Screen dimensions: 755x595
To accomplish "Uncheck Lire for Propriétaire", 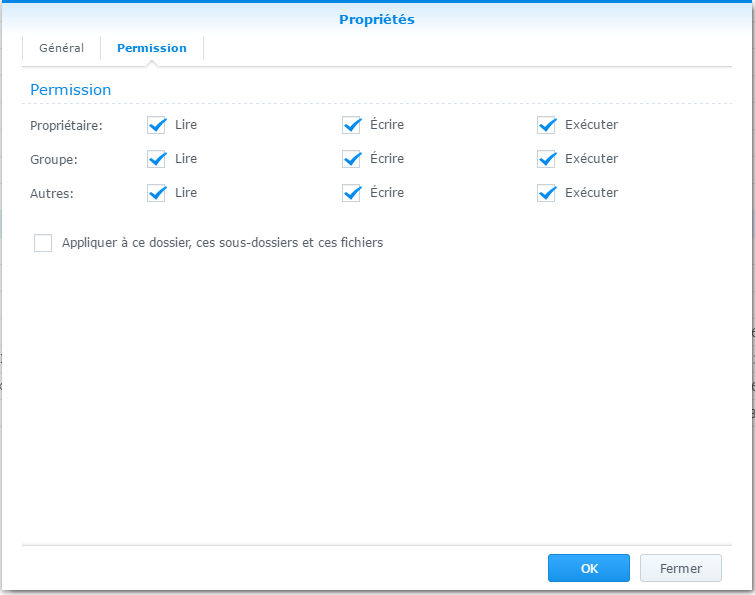I will coord(156,125).
